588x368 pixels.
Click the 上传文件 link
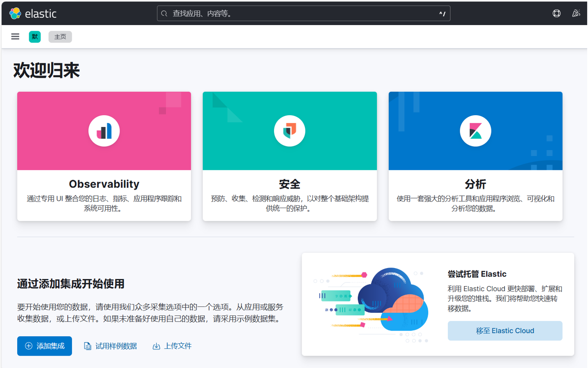[173, 346]
